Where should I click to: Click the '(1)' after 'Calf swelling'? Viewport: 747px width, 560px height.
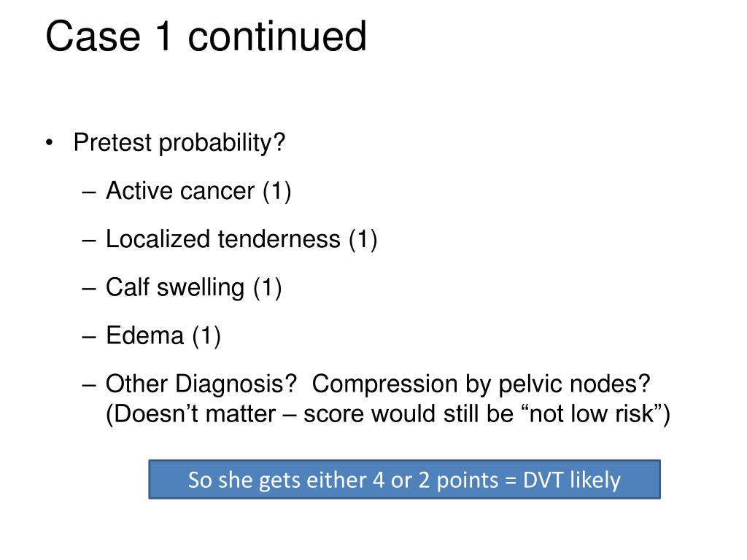click(268, 287)
